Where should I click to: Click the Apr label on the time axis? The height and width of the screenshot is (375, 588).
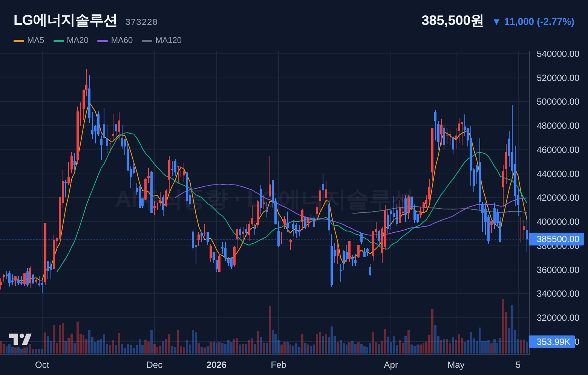click(x=391, y=365)
